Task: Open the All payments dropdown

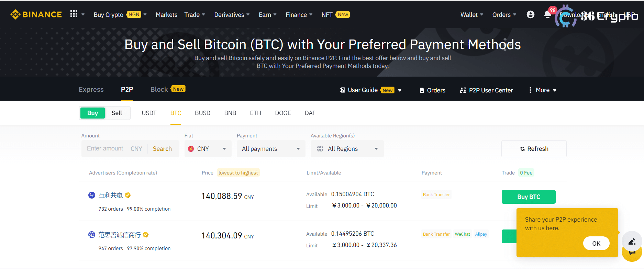Action: click(271, 149)
